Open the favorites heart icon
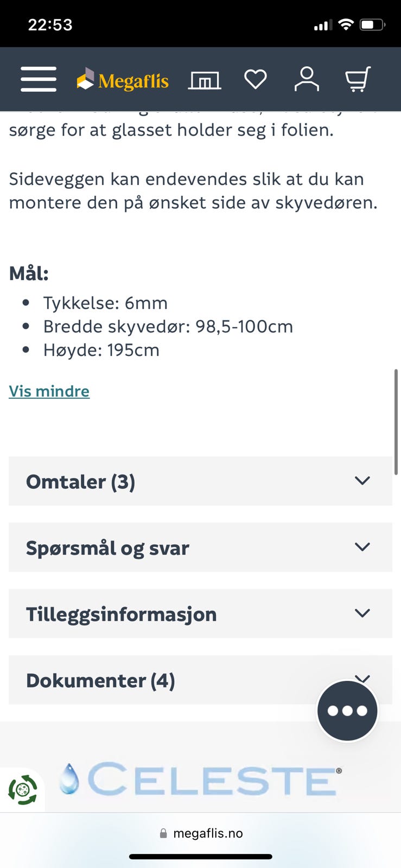401x868 pixels. 256,79
